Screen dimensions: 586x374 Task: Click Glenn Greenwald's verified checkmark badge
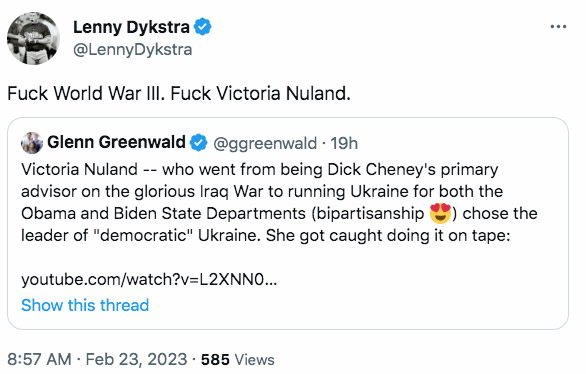[198, 143]
